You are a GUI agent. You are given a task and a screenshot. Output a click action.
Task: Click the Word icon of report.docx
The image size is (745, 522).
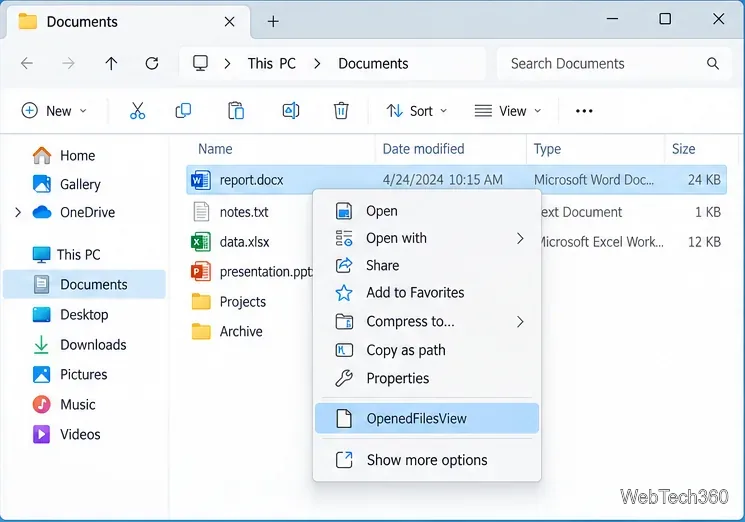201,180
